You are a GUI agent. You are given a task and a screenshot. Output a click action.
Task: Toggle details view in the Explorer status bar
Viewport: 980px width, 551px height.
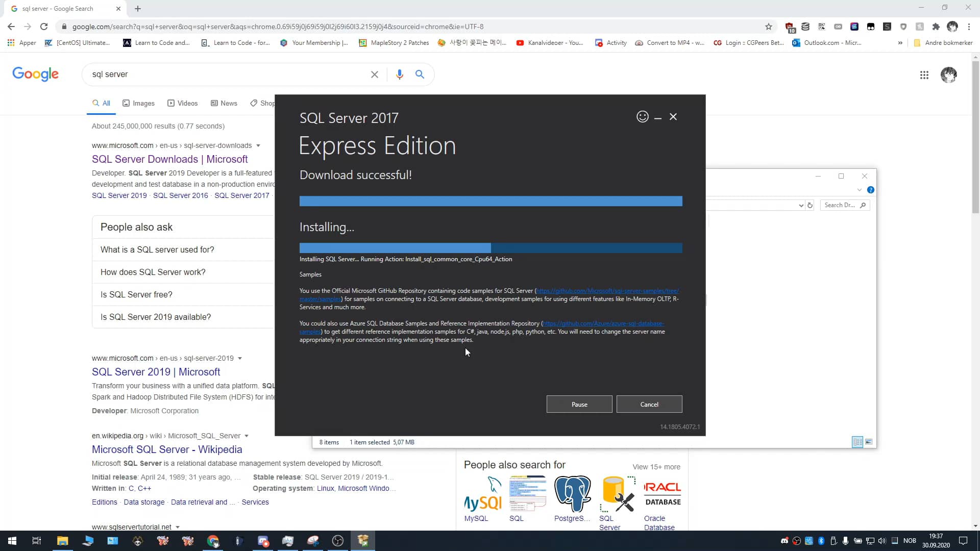tap(857, 442)
